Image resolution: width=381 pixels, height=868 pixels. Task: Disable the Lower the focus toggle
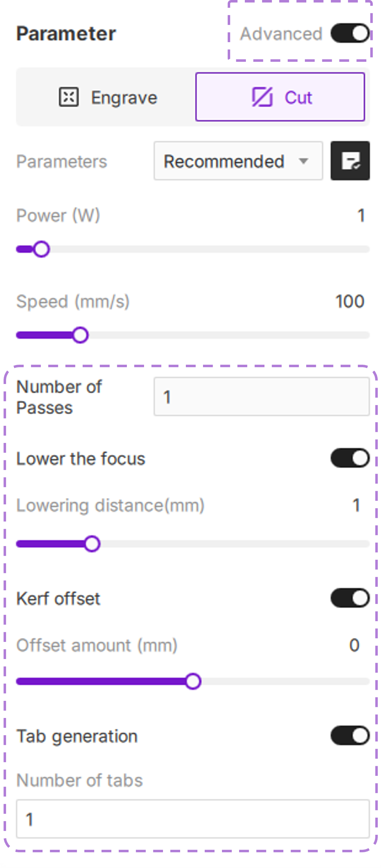pyautogui.click(x=350, y=458)
